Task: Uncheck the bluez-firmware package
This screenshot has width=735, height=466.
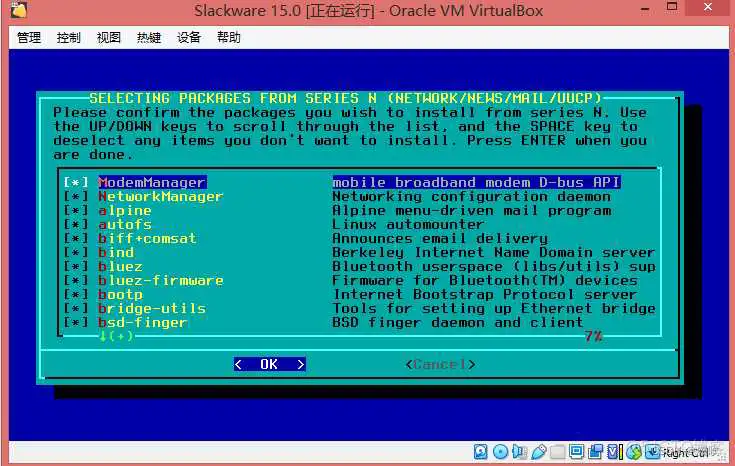Action: pyautogui.click(x=76, y=281)
